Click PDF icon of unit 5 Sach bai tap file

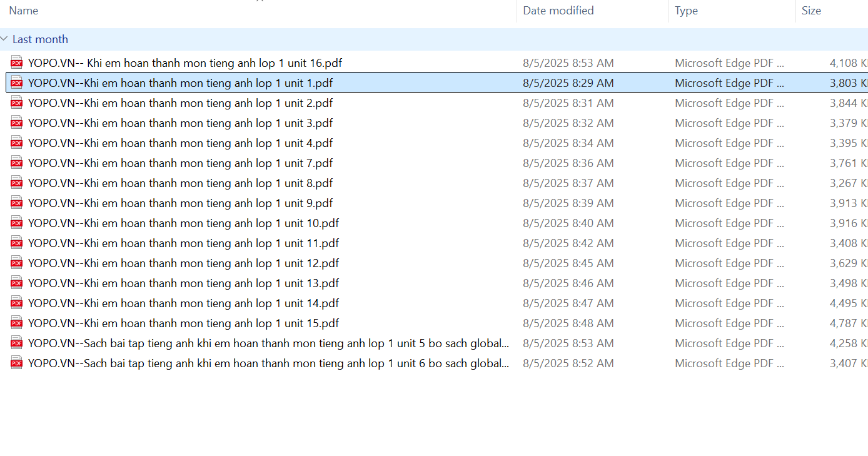pyautogui.click(x=17, y=343)
